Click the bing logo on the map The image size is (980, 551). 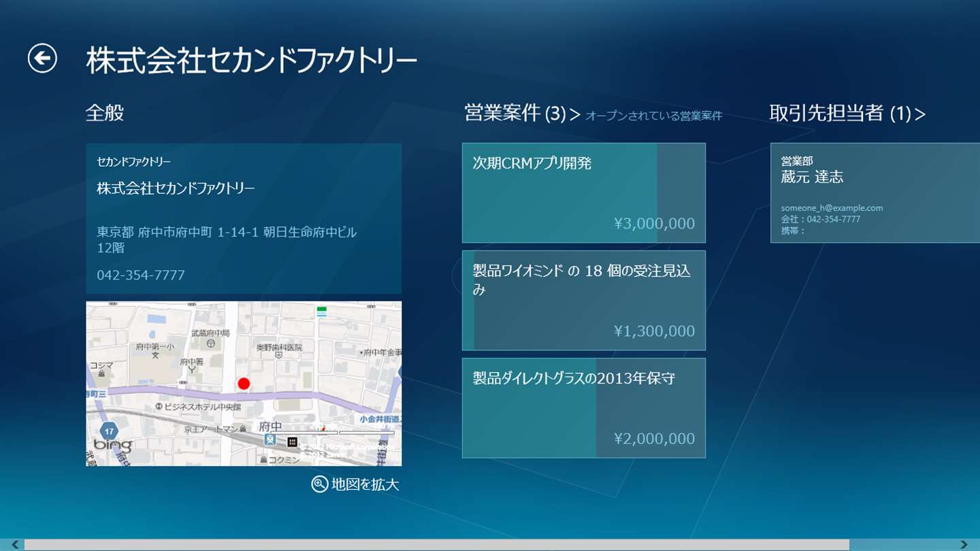click(x=112, y=445)
